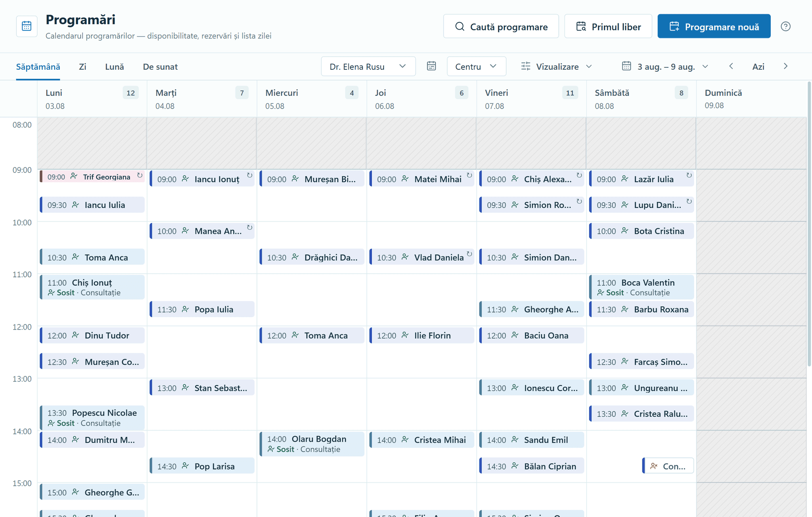Click the calendar icon next to Dr. Elena Rusu
This screenshot has height=517, width=812.
click(x=431, y=66)
